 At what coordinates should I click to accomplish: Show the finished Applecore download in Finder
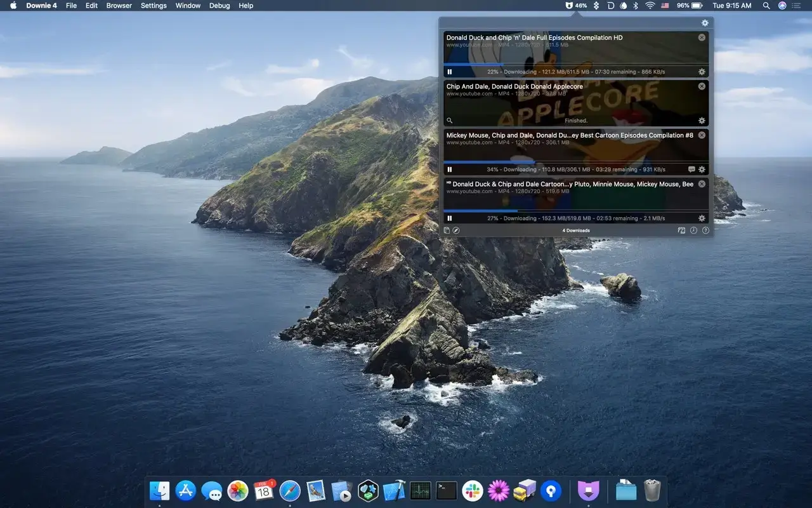(450, 120)
